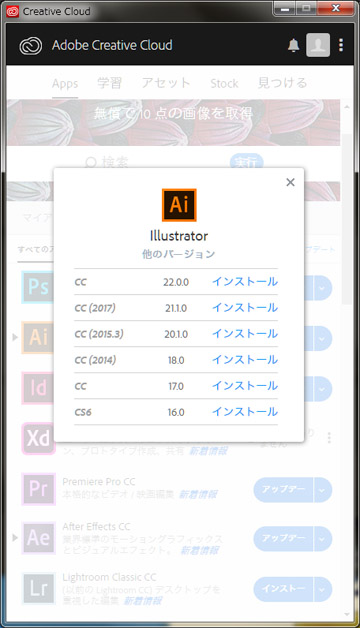The image size is (360, 628).
Task: Install Illustrator CC (2014) 18.0
Action: [x=245, y=360]
